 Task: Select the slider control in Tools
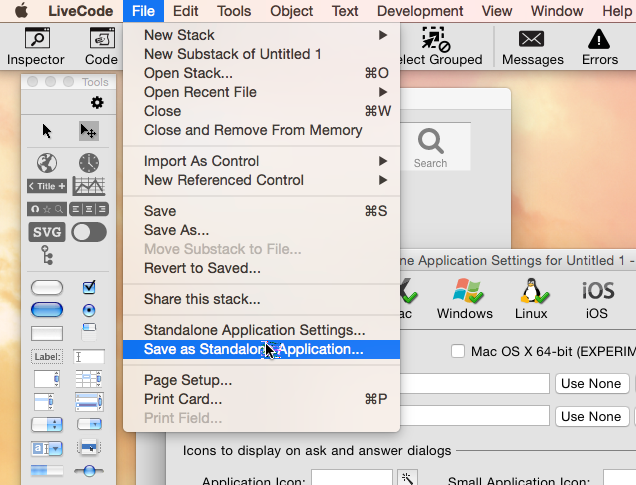pos(89,471)
